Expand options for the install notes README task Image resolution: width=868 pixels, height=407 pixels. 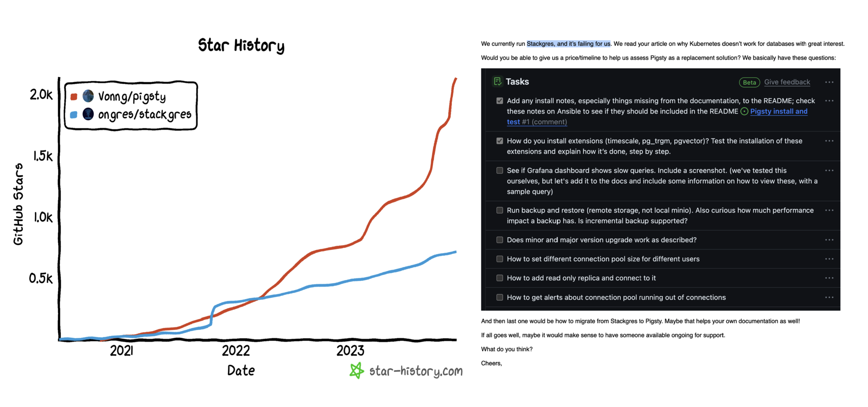[x=830, y=101]
